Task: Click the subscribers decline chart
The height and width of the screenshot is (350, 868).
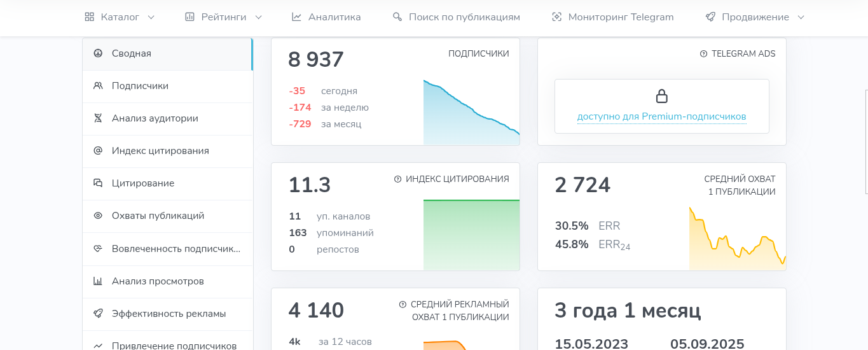Action: point(471,113)
